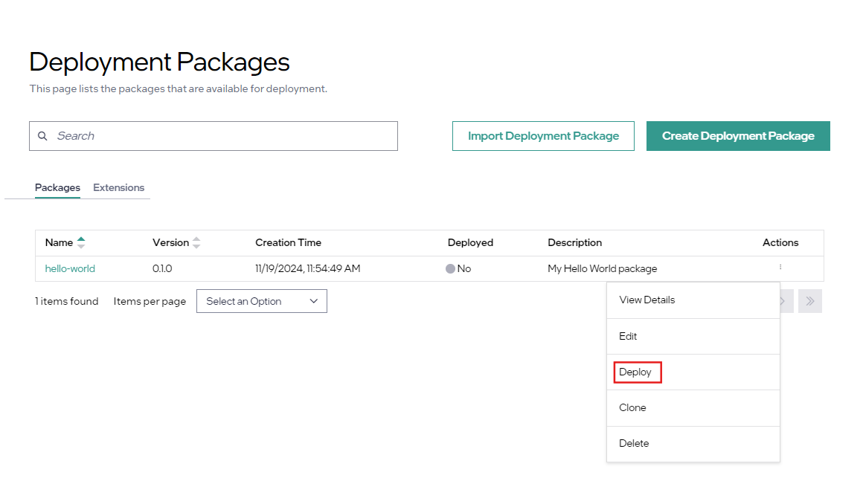The height and width of the screenshot is (504, 860).
Task: Pick Clone from the actions menu
Action: (x=632, y=407)
